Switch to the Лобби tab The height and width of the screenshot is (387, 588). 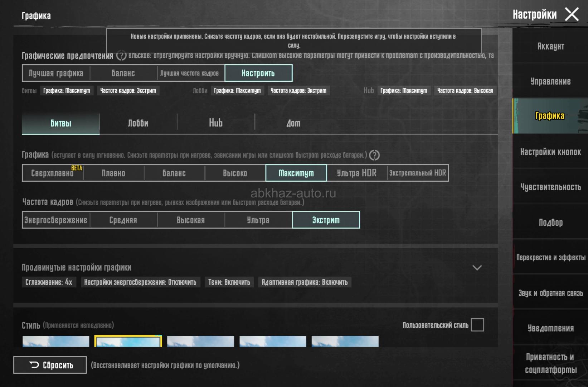pyautogui.click(x=138, y=123)
